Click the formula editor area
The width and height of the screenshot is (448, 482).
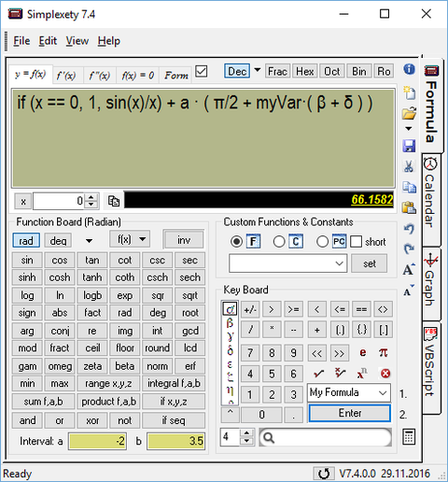tap(203, 138)
